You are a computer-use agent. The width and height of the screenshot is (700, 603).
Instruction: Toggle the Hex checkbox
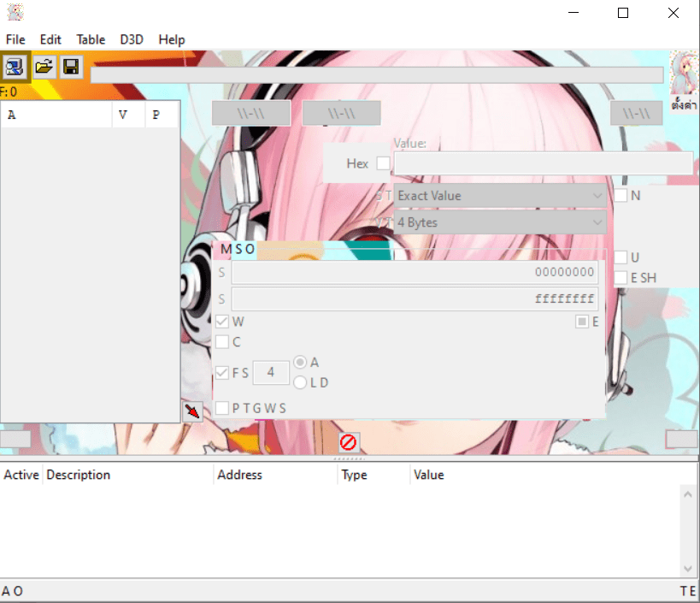383,163
